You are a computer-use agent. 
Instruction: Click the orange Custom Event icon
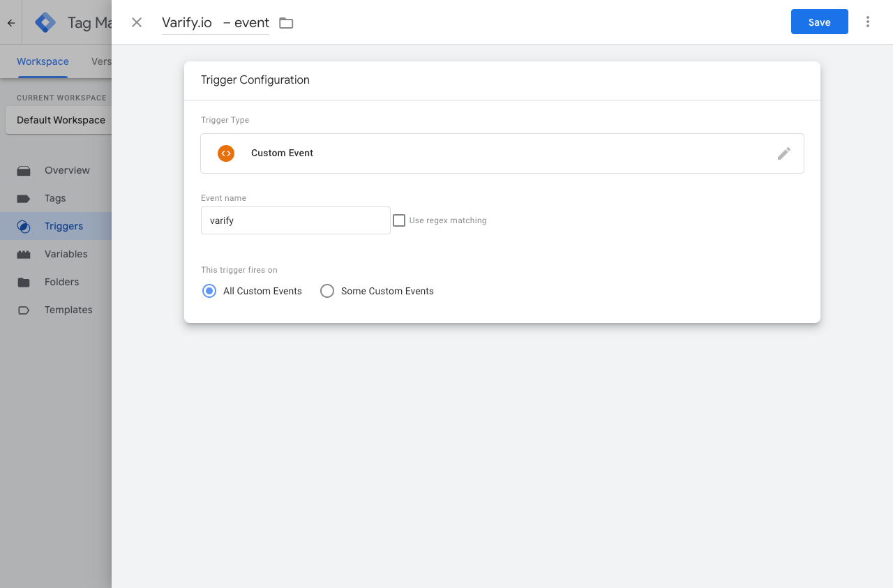(x=226, y=153)
